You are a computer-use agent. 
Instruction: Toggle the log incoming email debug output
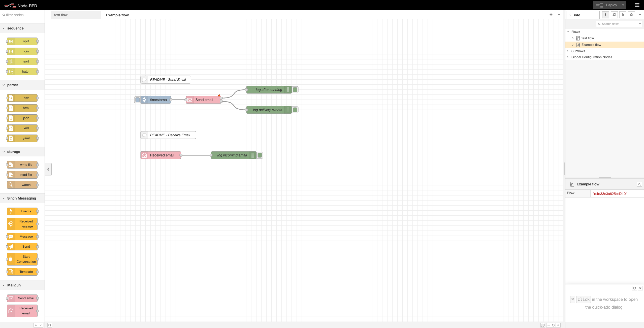260,155
